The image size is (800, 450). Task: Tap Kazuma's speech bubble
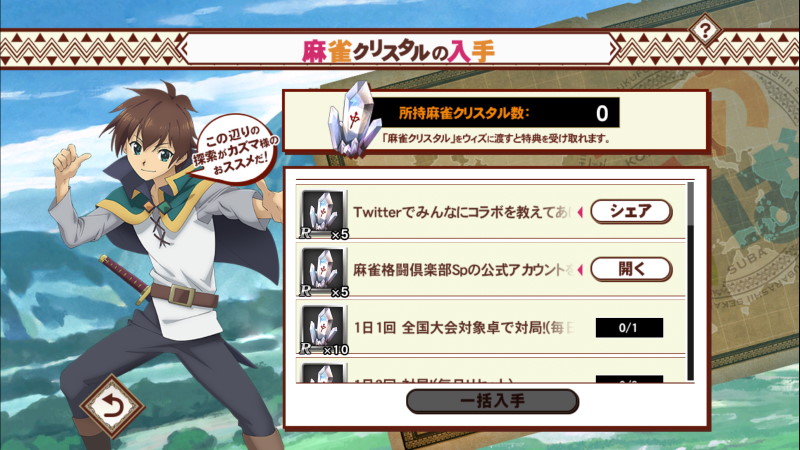(236, 149)
